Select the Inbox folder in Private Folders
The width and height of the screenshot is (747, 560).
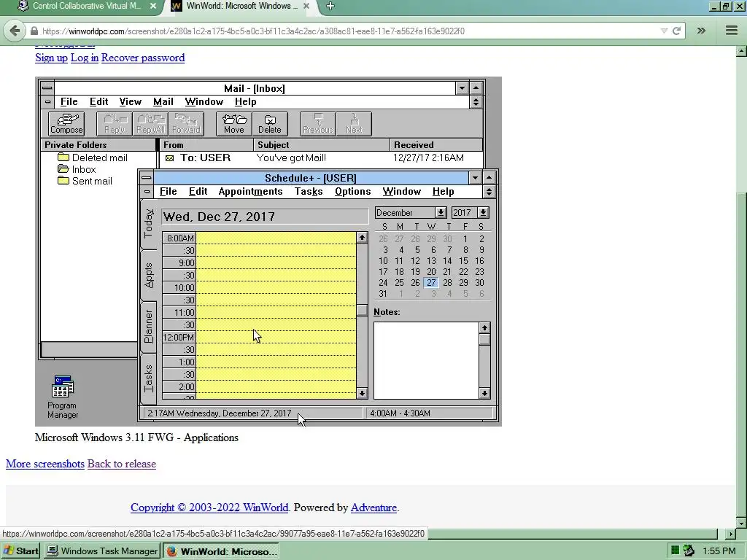point(77,169)
